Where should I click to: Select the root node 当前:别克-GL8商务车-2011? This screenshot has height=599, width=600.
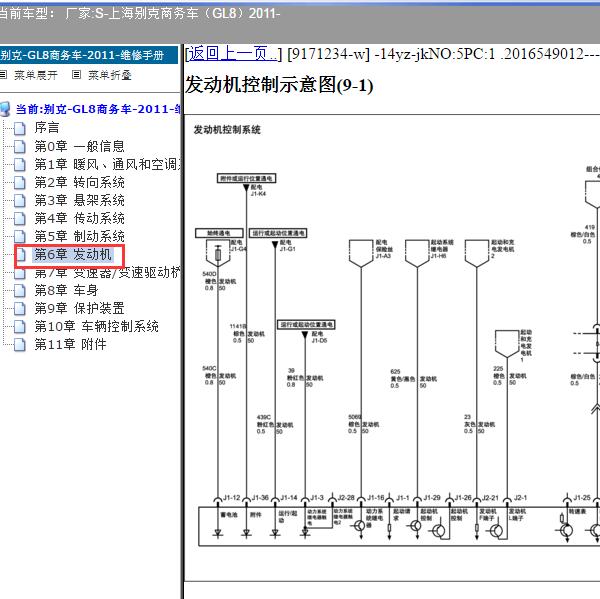98,109
